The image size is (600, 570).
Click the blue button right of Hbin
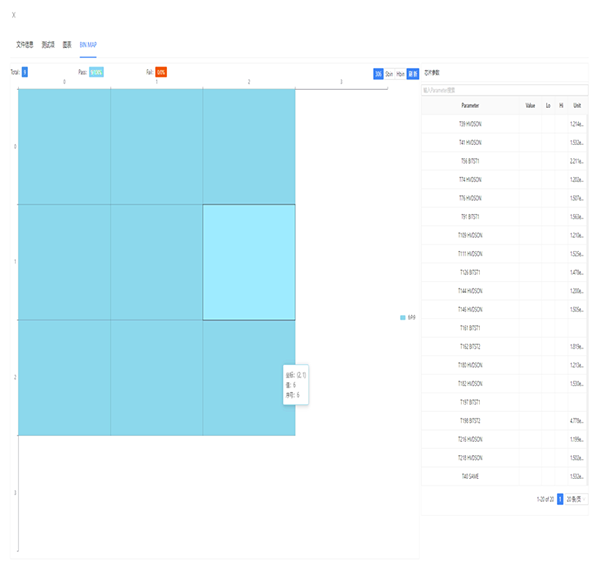(413, 73)
